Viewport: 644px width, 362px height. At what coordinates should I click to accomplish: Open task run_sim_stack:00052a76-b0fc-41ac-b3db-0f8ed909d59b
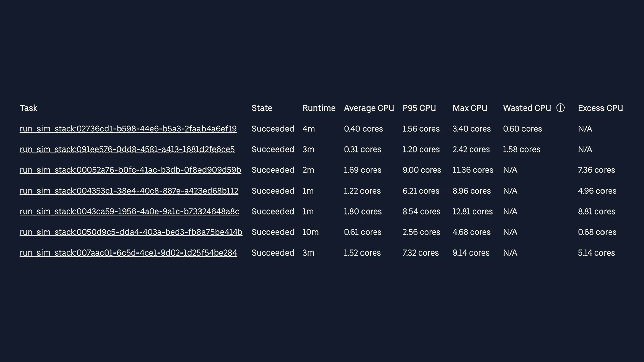click(130, 170)
